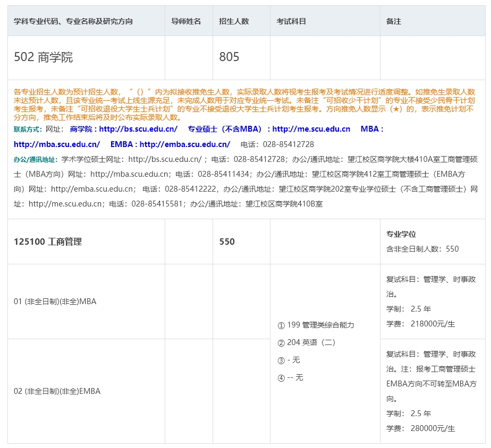Click exam subject ④ -- 无
491x448 pixels.
point(290,377)
